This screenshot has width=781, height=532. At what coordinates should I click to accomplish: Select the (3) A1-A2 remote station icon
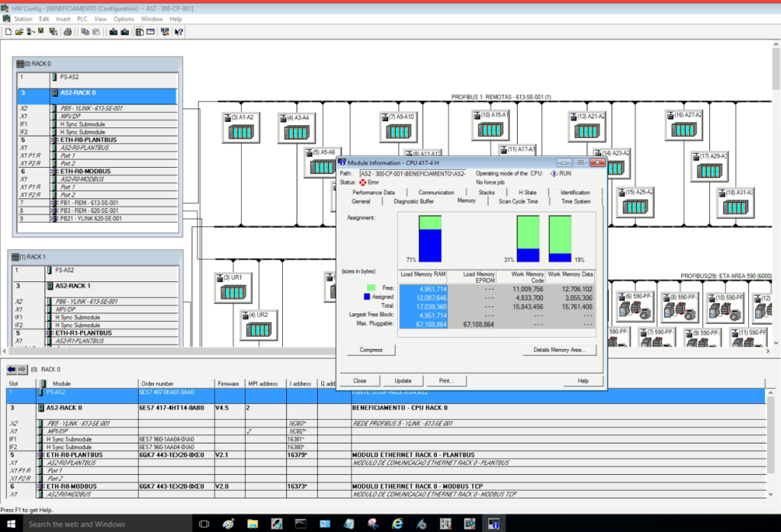[x=241, y=128]
